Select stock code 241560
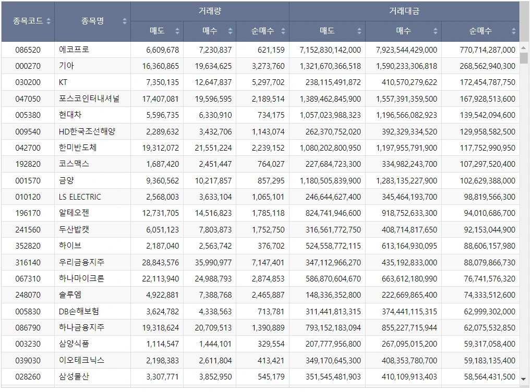The width and height of the screenshot is (532, 392). point(28,230)
